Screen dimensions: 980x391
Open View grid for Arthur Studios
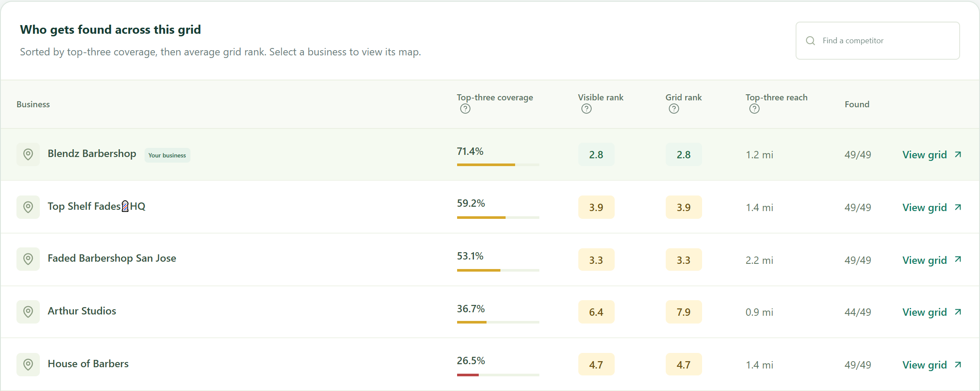point(932,312)
